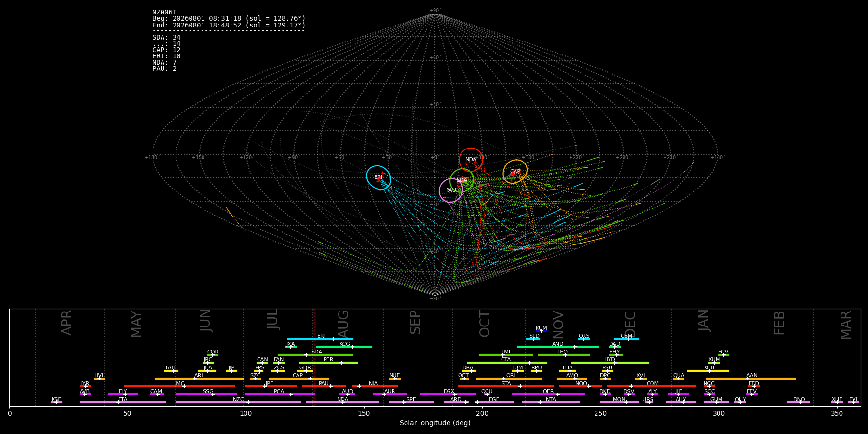This screenshot has height=434, width=868.
Task: Click the green SDA radiant circle
Action: point(462,180)
